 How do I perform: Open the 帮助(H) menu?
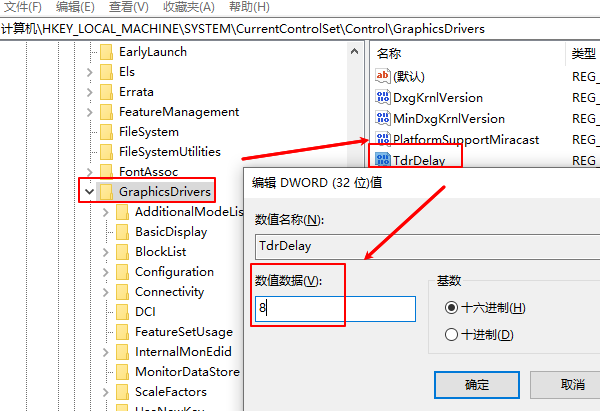(x=249, y=7)
